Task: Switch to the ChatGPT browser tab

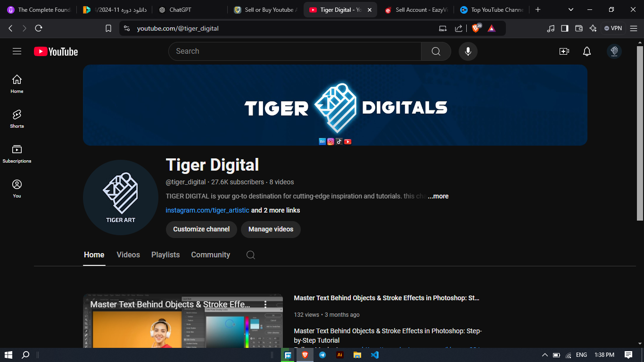Action: [x=189, y=9]
